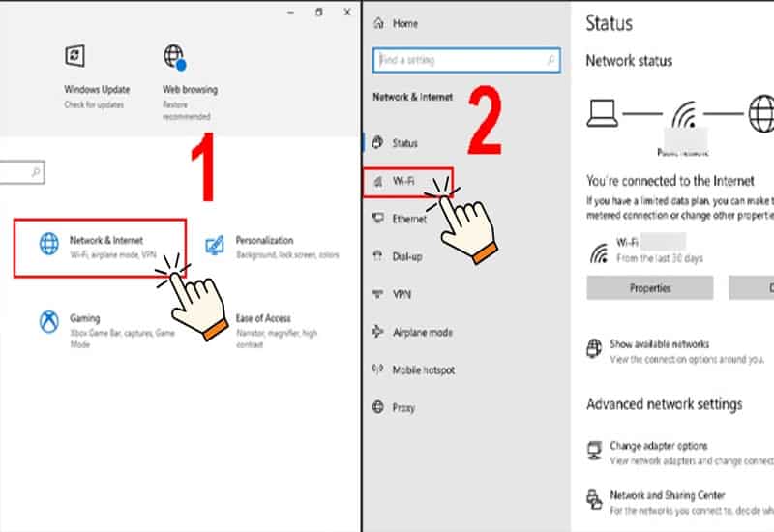The image size is (774, 532).
Task: Click Show available networks
Action: [x=659, y=344]
